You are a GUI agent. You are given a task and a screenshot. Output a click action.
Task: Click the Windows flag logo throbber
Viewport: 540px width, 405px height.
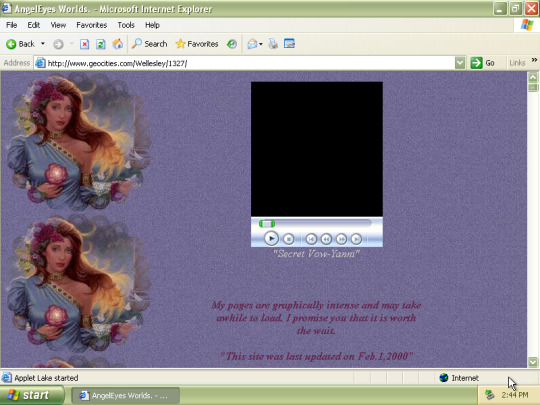pos(527,25)
